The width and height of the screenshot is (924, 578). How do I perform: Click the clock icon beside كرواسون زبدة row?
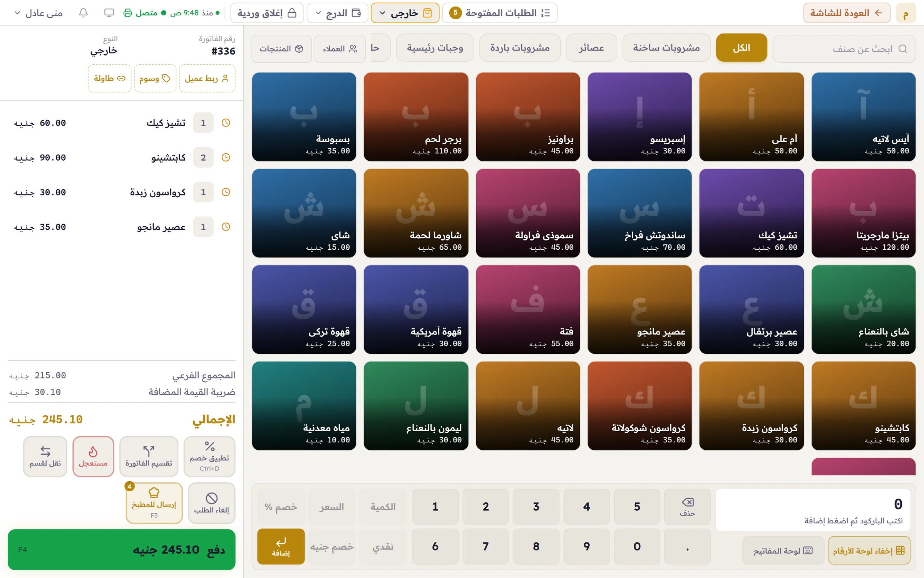226,192
